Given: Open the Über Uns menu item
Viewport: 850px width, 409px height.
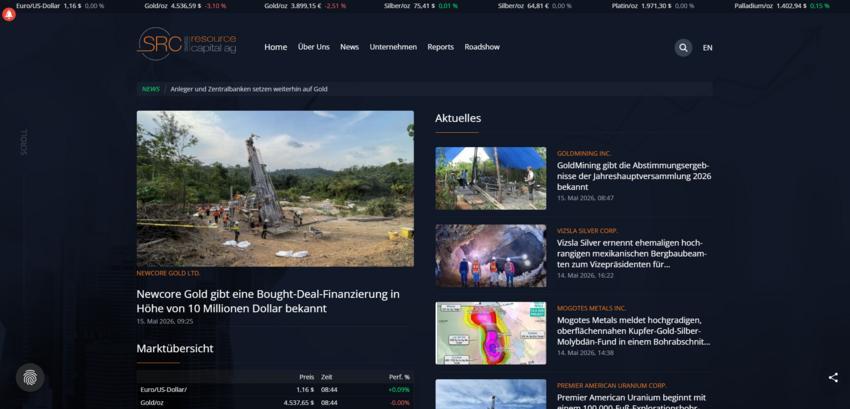Looking at the screenshot, I should coord(313,47).
